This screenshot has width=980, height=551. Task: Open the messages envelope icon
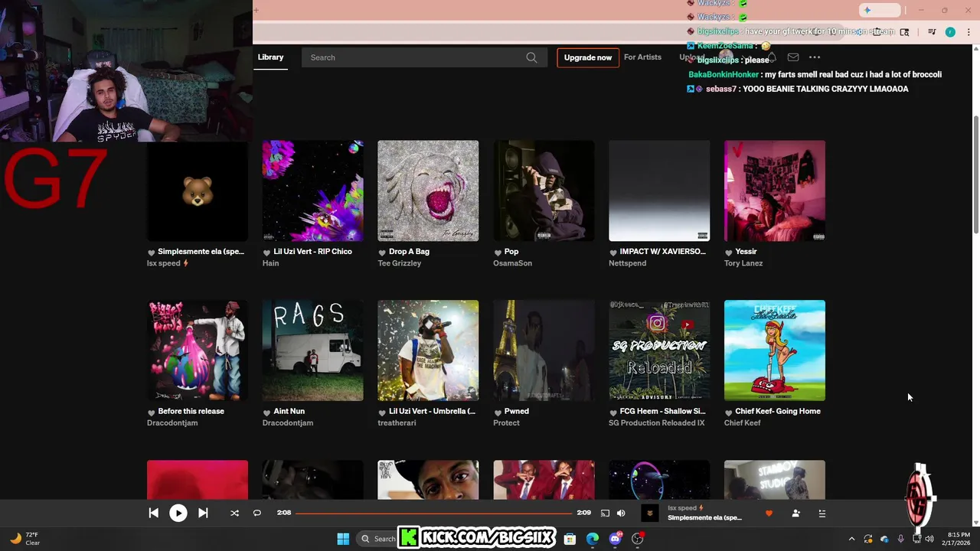(x=793, y=57)
